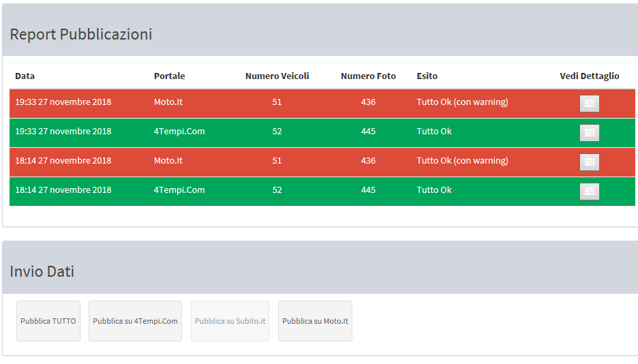Image resolution: width=638 pixels, height=364 pixels.
Task: Publish to Moto.It using its button
Action: [315, 321]
